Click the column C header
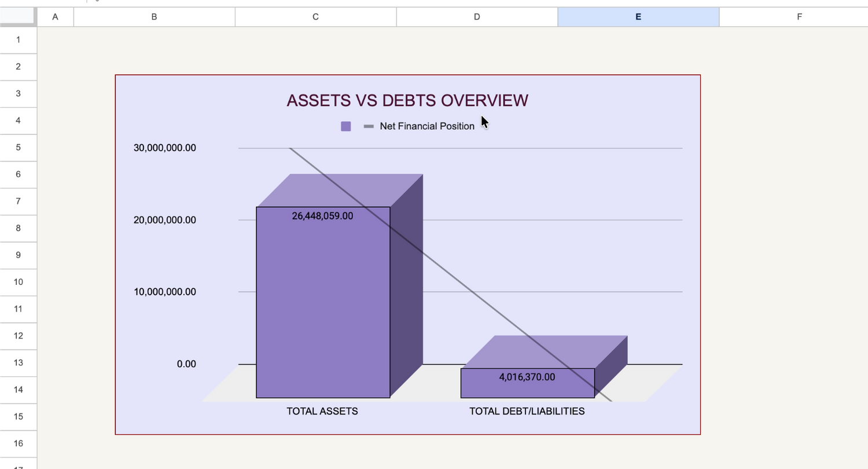 (315, 17)
